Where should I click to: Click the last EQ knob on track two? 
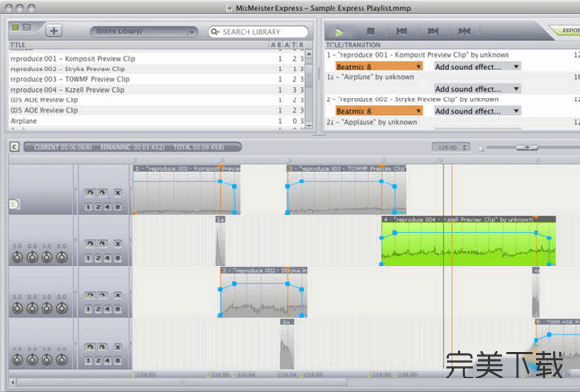click(x=62, y=257)
